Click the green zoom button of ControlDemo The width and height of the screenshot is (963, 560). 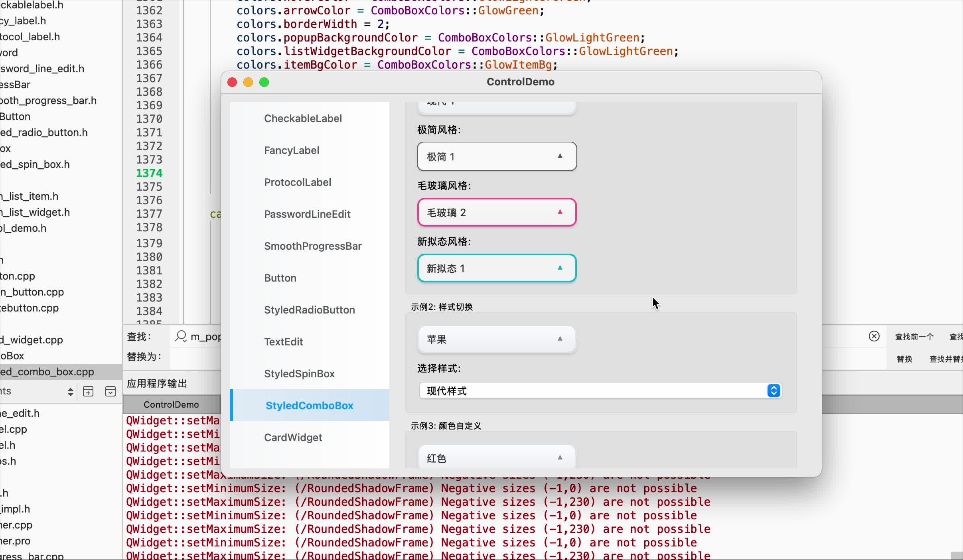tap(264, 82)
